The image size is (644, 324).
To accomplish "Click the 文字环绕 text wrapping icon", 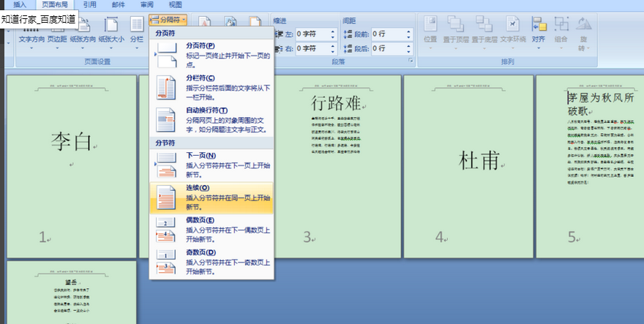I will pos(512,24).
